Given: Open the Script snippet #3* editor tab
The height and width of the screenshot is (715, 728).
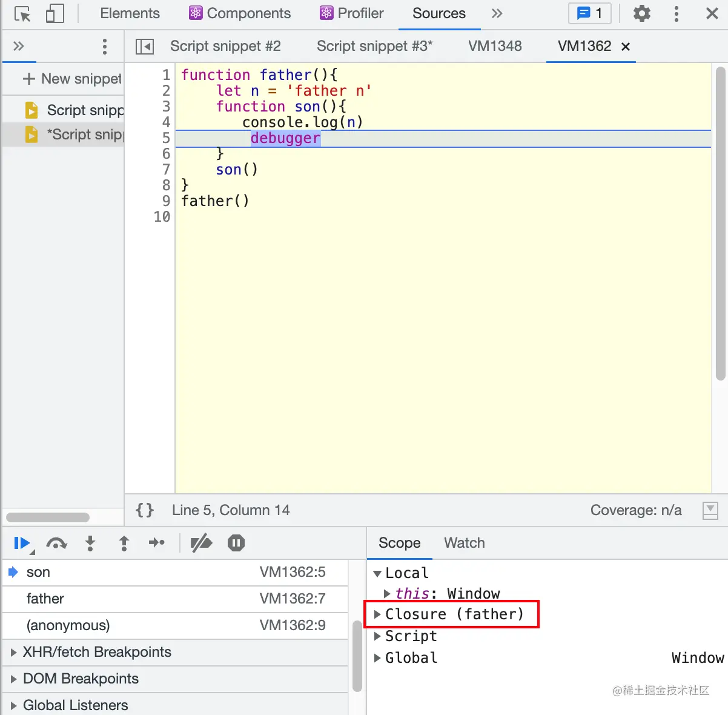Looking at the screenshot, I should (x=375, y=46).
